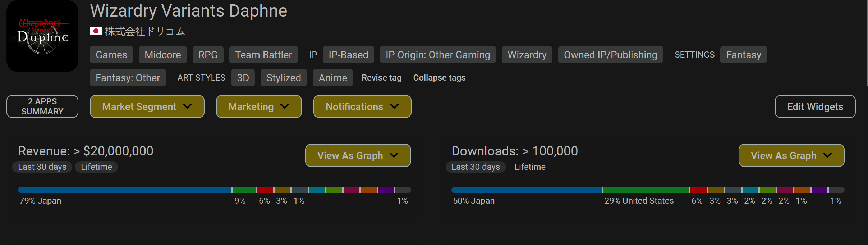This screenshot has height=245, width=868.
Task: Select the Fantasy settings tag
Action: pyautogui.click(x=744, y=55)
